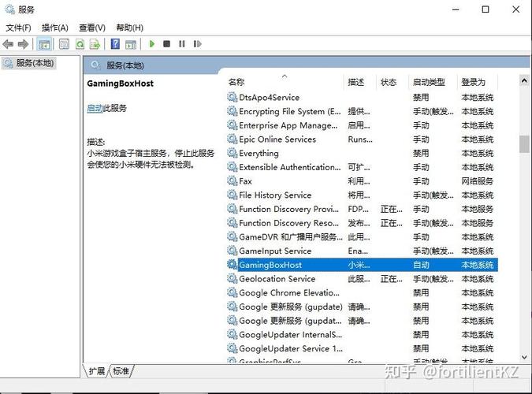This screenshot has width=532, height=394.
Task: Select the highlighted GamingBoxHost row
Action: [x=362, y=265]
